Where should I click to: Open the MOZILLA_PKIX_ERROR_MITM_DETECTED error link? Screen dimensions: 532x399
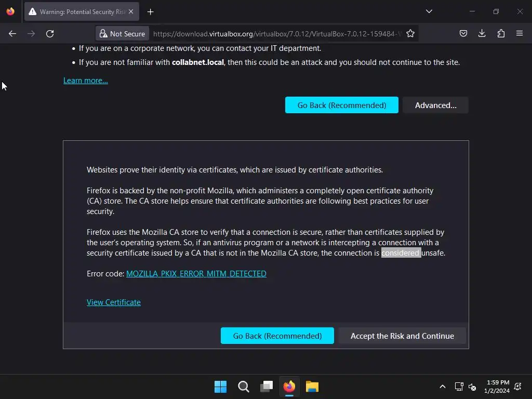(196, 273)
